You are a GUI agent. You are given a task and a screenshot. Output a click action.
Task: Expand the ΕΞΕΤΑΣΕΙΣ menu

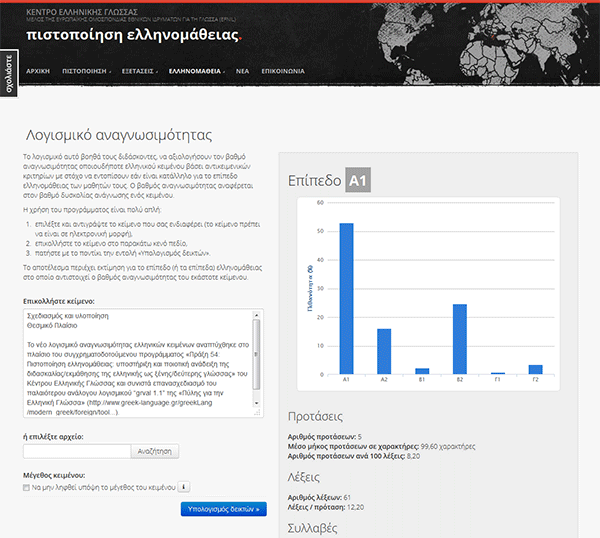click(x=140, y=71)
